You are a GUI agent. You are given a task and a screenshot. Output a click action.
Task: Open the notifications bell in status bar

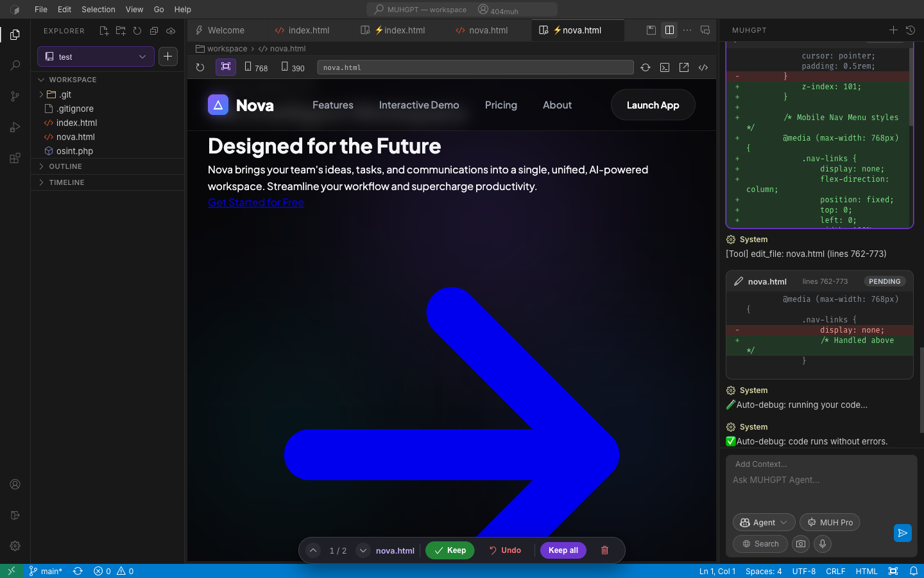click(x=914, y=571)
